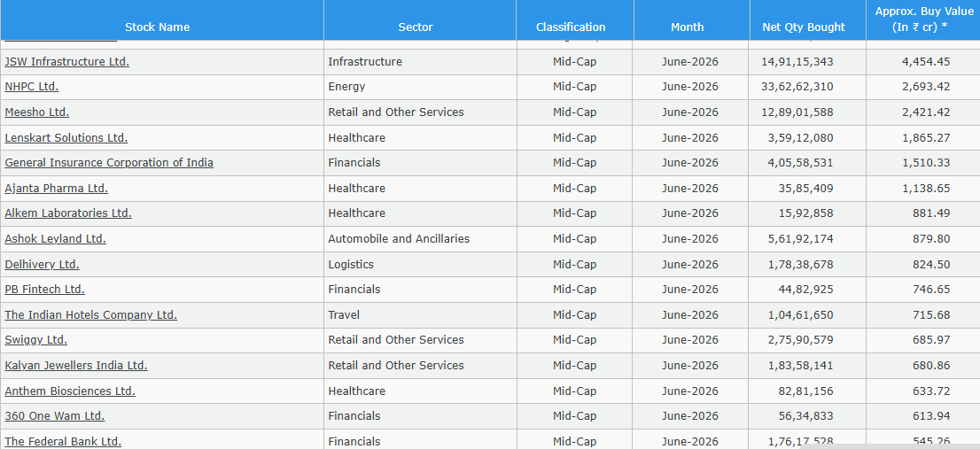The width and height of the screenshot is (980, 449).
Task: Click buy value 881.49
Action: [931, 213]
